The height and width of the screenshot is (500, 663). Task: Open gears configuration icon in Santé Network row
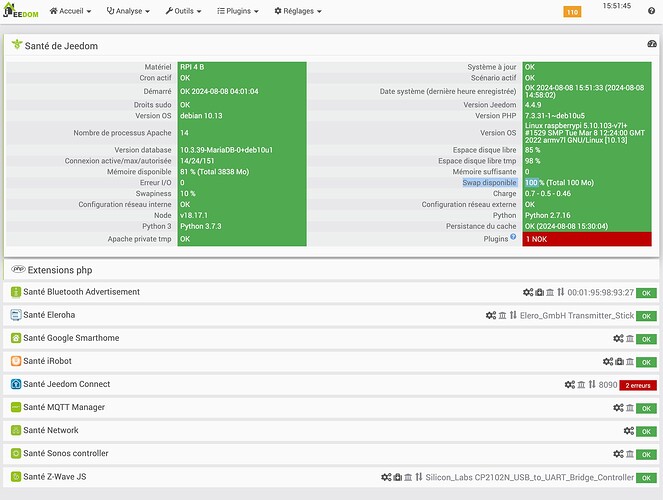(629, 431)
